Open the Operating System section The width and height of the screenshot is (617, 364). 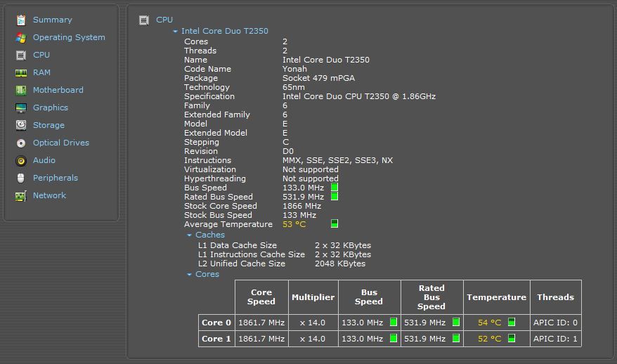(x=69, y=37)
